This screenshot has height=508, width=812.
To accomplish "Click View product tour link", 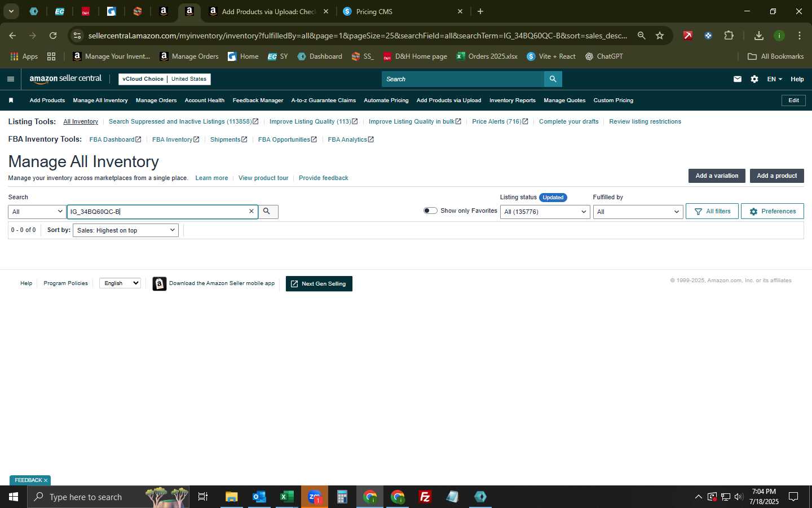I will (263, 178).
